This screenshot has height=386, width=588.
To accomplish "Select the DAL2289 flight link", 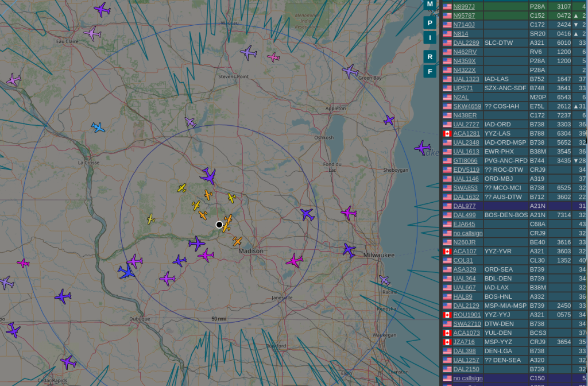I will pos(466,43).
